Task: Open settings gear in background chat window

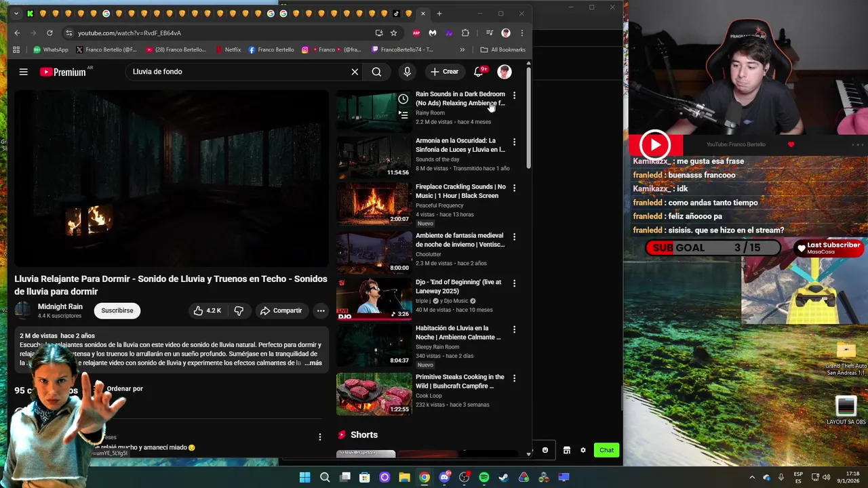Action: pyautogui.click(x=583, y=450)
